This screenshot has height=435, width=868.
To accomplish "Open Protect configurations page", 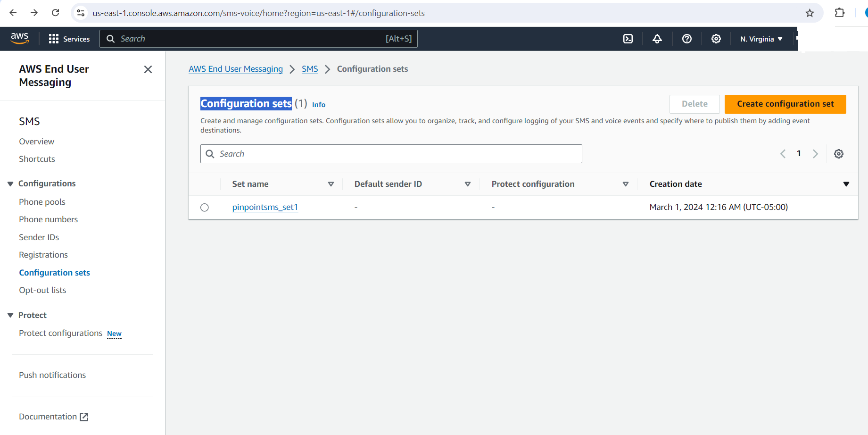I will point(60,333).
